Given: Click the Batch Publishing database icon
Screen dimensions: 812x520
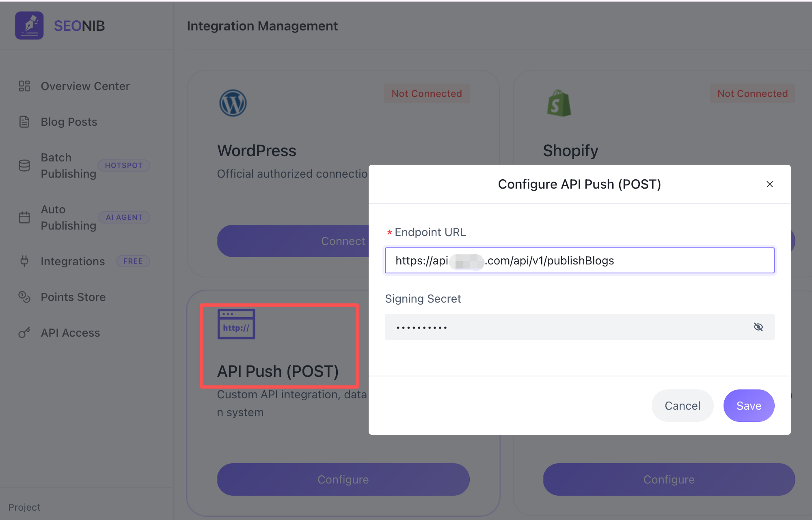Looking at the screenshot, I should [24, 165].
